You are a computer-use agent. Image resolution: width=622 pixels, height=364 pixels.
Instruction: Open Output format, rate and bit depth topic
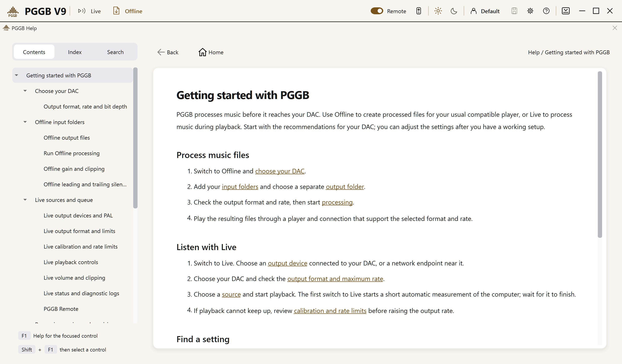(85, 107)
